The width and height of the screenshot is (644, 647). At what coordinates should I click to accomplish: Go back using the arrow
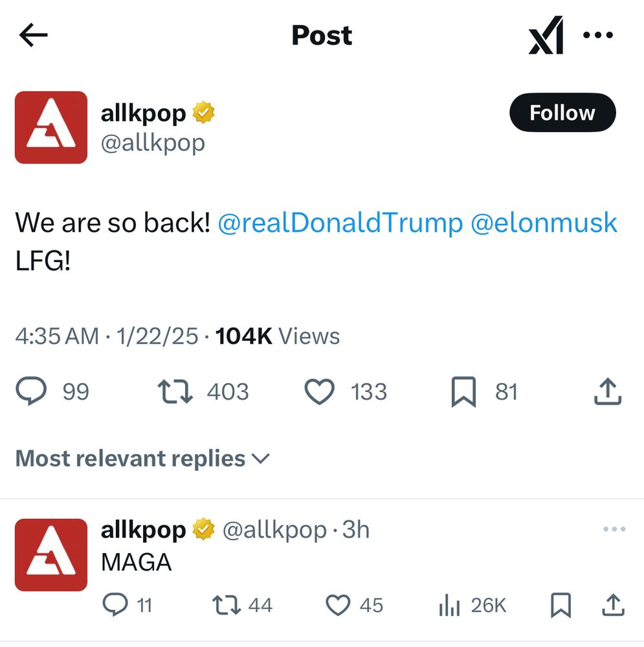[34, 35]
